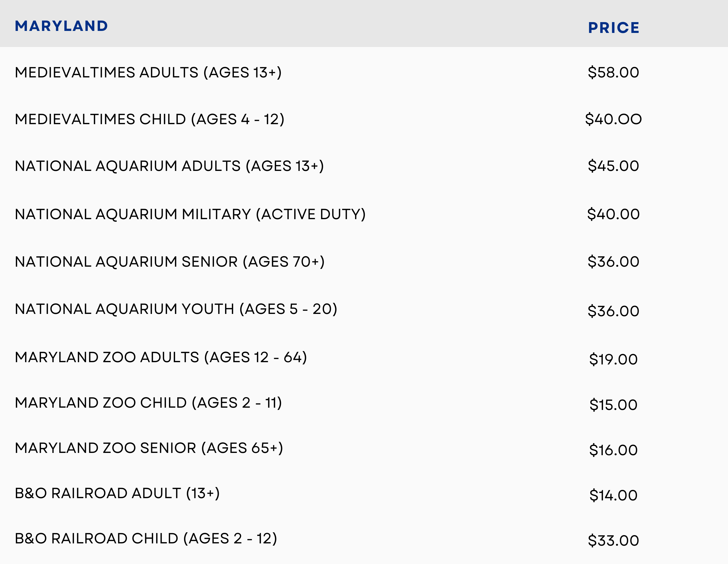This screenshot has width=728, height=564.
Task: Click the MARYLAND column header
Action: [x=61, y=26]
